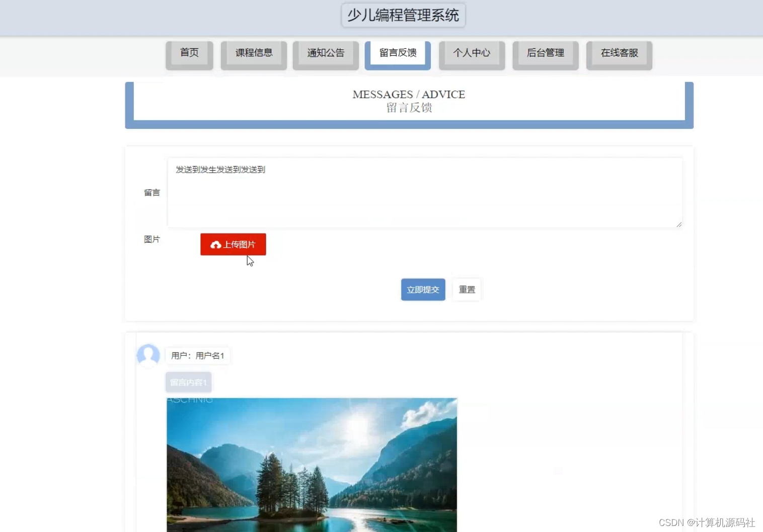This screenshot has width=763, height=532.
Task: Click the 用户：用户名1 username label
Action: point(198,355)
